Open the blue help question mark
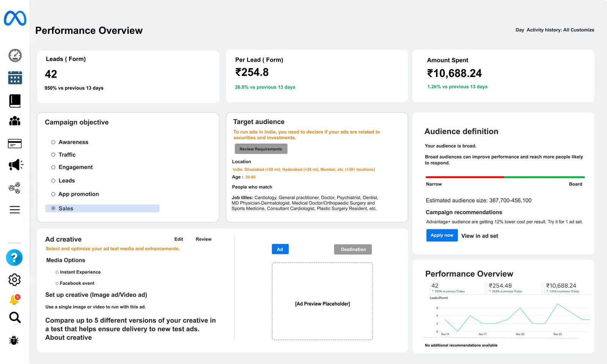607x364 pixels. (x=14, y=258)
